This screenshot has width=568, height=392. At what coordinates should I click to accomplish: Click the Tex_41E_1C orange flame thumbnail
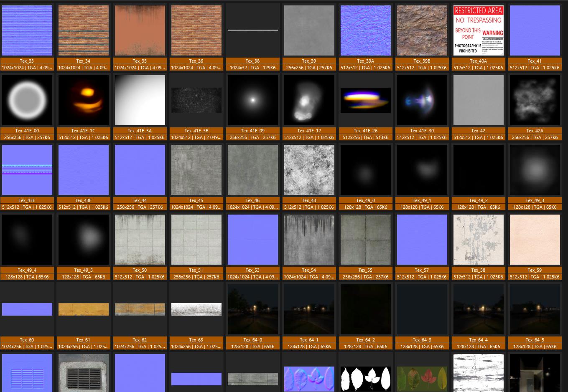click(84, 100)
